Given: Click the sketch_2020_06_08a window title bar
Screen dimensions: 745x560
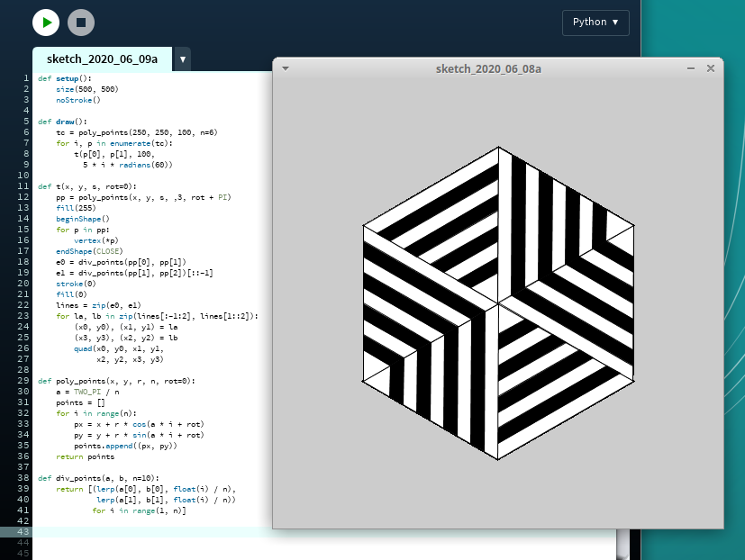Looking at the screenshot, I should pyautogui.click(x=487, y=68).
